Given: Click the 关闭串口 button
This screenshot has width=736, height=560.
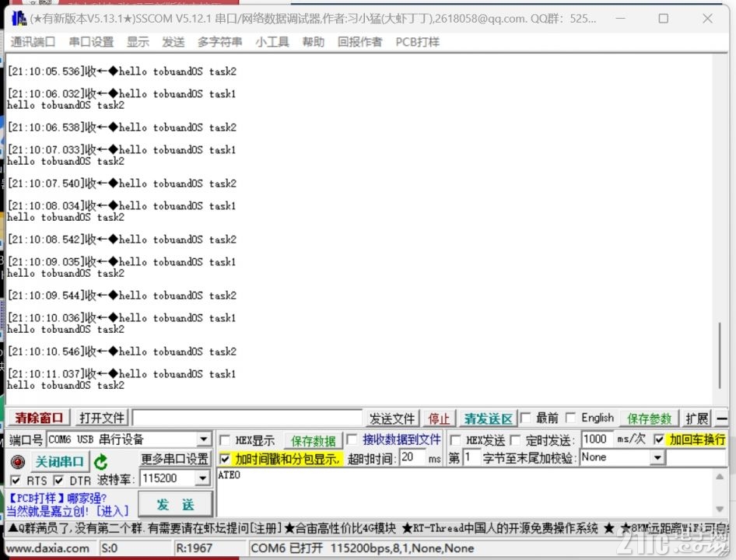Looking at the screenshot, I should coord(59,462).
